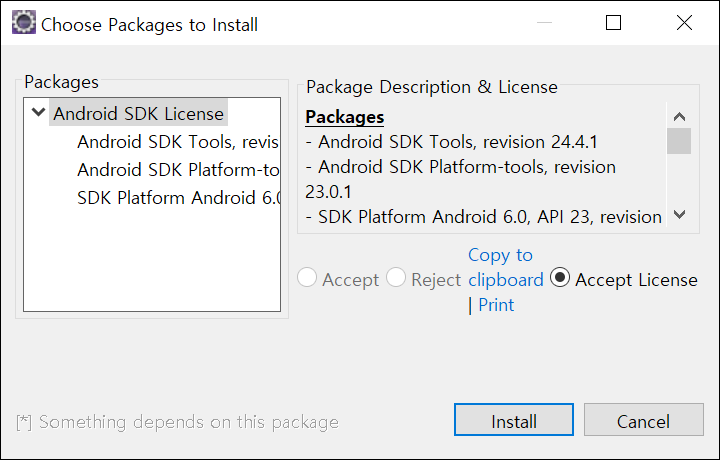Select the Android SDK Platform-tools package row
This screenshot has width=720, height=460.
(178, 170)
